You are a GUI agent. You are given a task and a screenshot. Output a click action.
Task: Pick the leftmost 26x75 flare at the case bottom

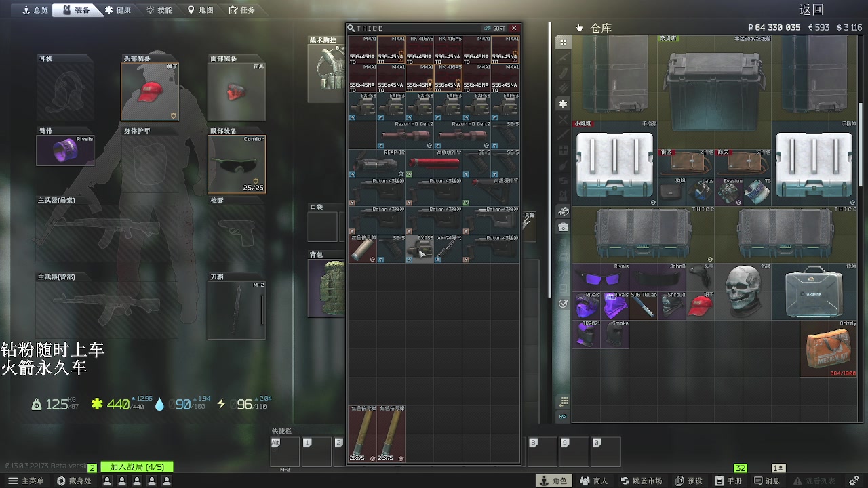(363, 434)
